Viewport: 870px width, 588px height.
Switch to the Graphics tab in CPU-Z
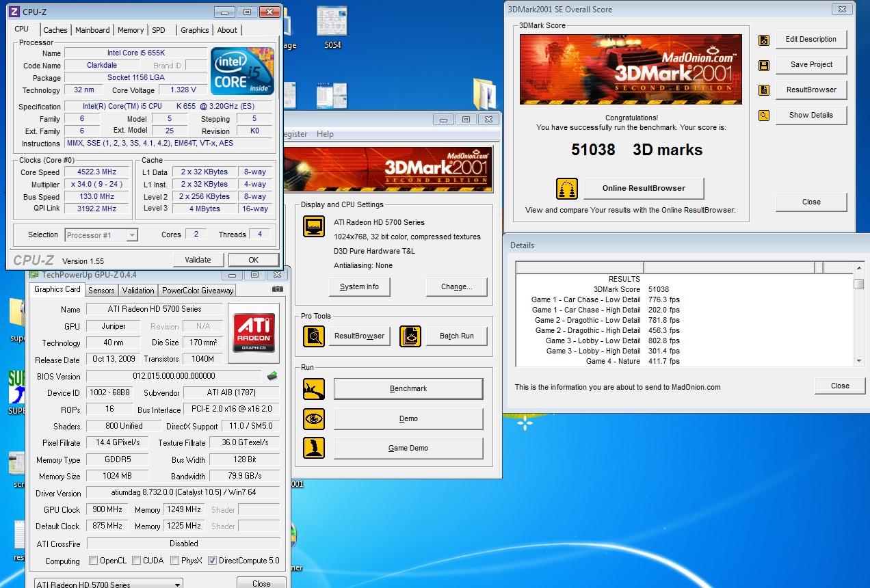[x=195, y=30]
